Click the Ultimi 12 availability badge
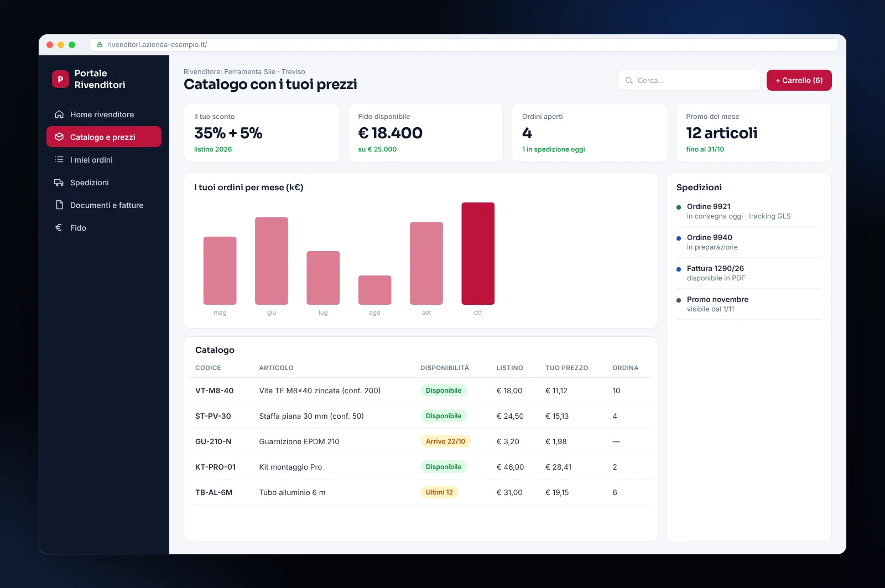Screen dimensions: 885x588 point(439,492)
